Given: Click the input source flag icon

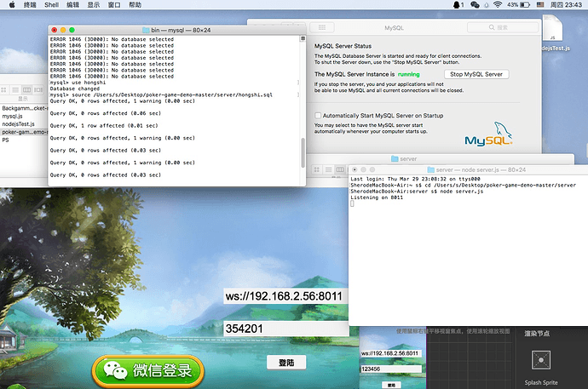Looking at the screenshot, I should [540, 4].
